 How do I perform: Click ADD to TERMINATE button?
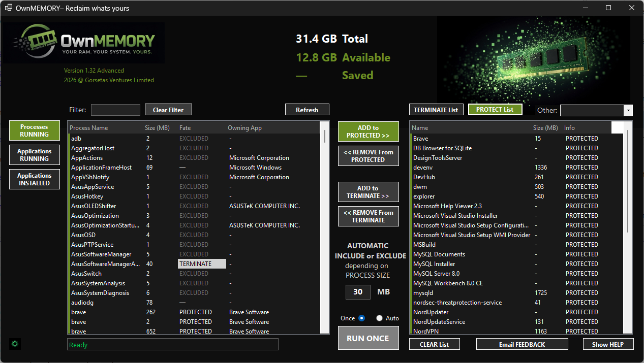pyautogui.click(x=369, y=192)
